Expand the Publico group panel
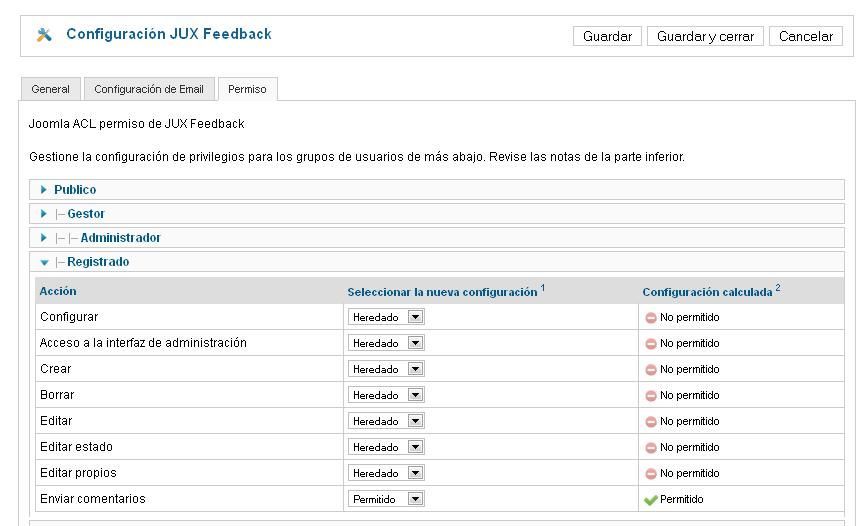This screenshot has width=861, height=526. coord(437,189)
